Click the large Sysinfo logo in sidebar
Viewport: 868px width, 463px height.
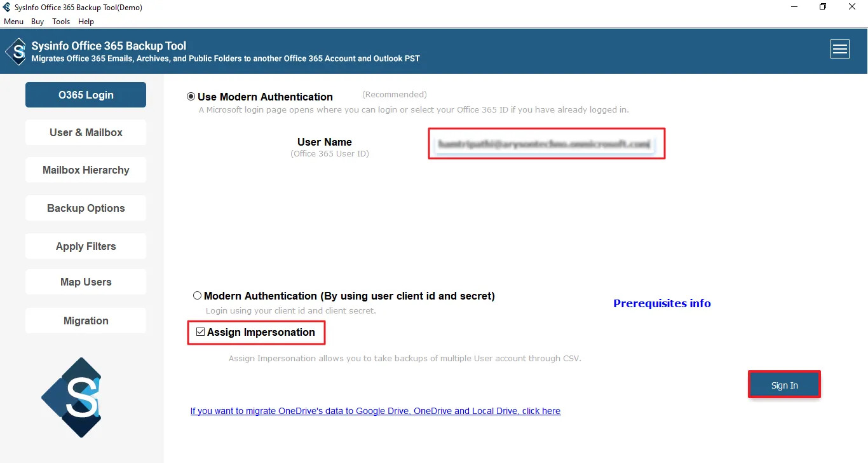(x=72, y=397)
